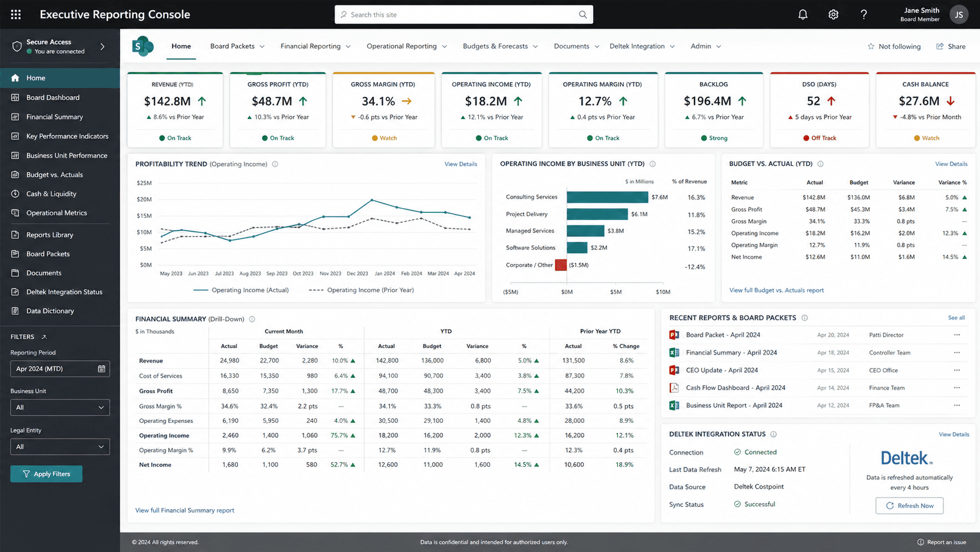Click the Share button
The height and width of the screenshot is (552, 980).
click(951, 46)
